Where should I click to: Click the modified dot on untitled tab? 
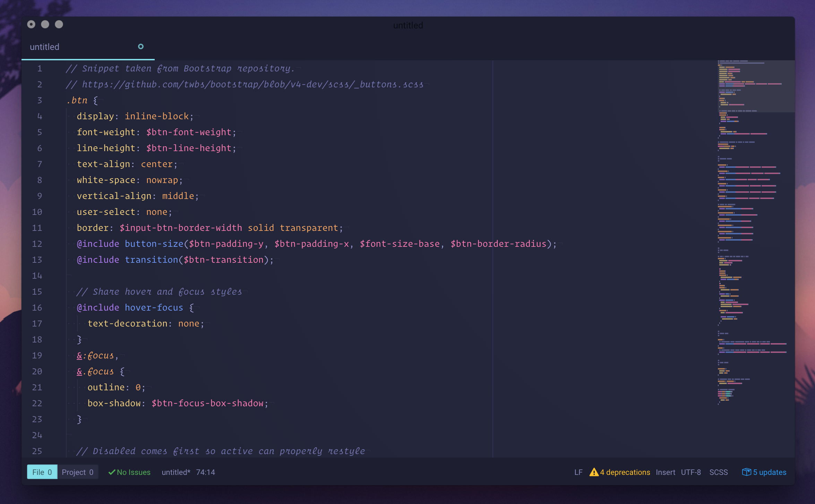tap(141, 46)
